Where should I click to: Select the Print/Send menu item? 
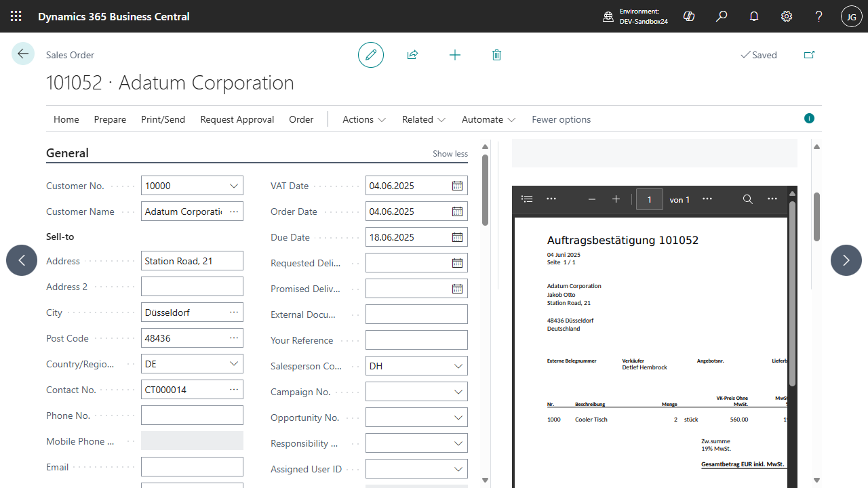tap(163, 119)
